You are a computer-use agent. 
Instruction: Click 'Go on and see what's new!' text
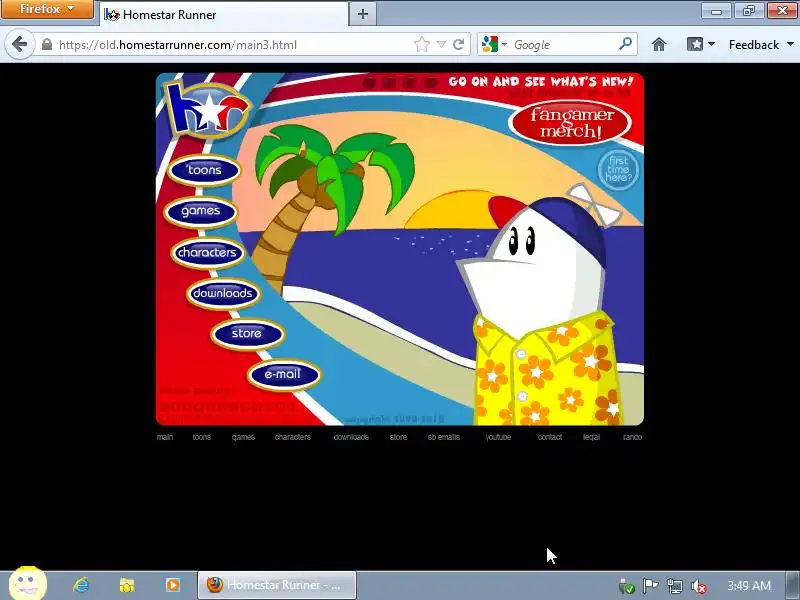coord(541,82)
